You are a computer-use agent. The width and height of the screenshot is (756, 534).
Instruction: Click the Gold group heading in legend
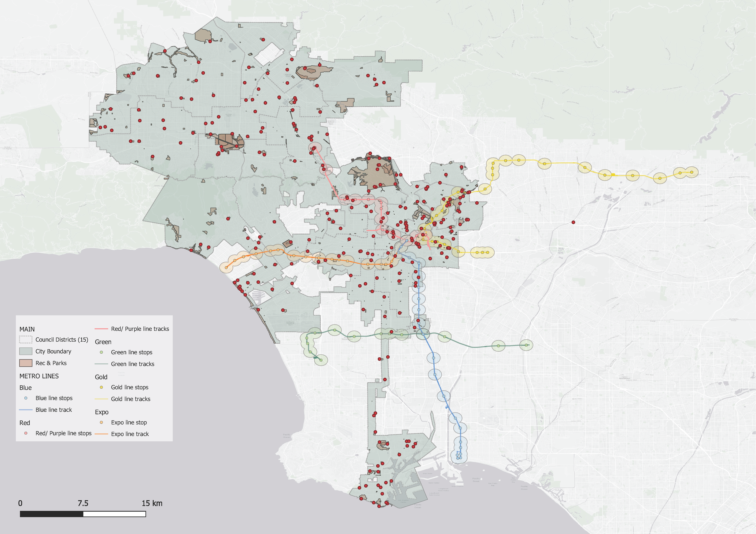(x=101, y=377)
